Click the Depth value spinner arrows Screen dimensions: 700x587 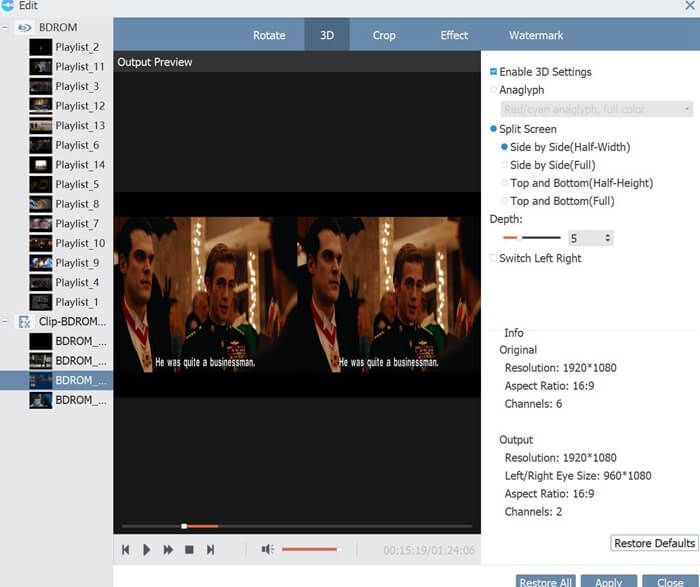(x=608, y=238)
